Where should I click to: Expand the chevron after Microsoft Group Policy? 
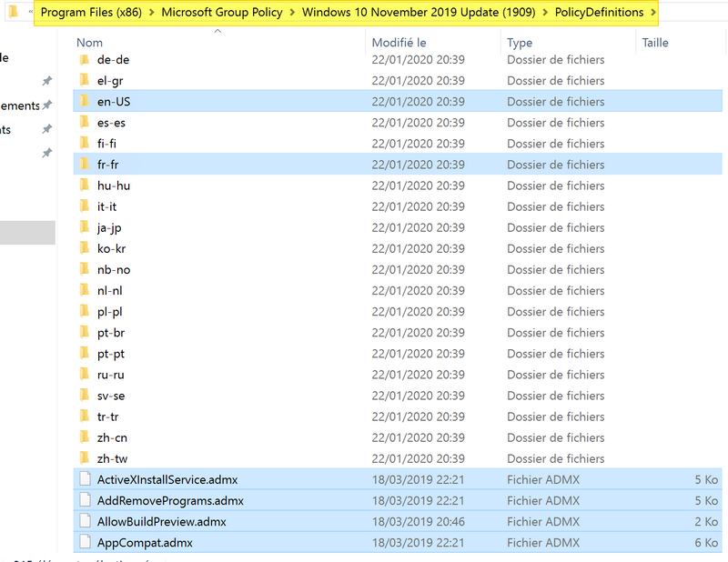point(292,13)
